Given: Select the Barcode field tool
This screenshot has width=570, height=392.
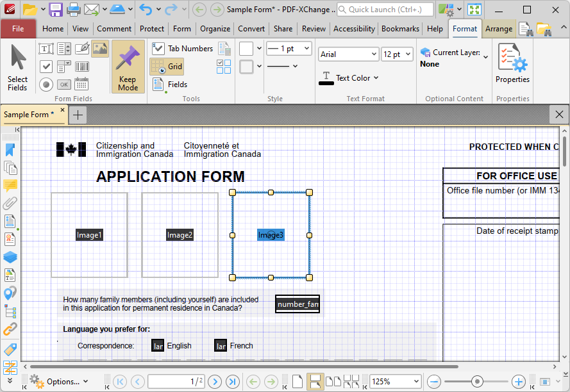Looking at the screenshot, I should pyautogui.click(x=82, y=67).
